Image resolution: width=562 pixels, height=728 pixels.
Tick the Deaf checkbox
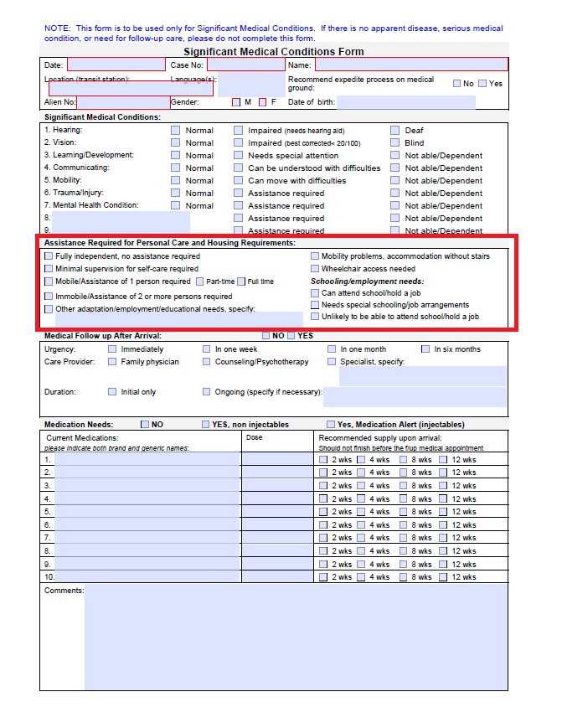tap(395, 131)
